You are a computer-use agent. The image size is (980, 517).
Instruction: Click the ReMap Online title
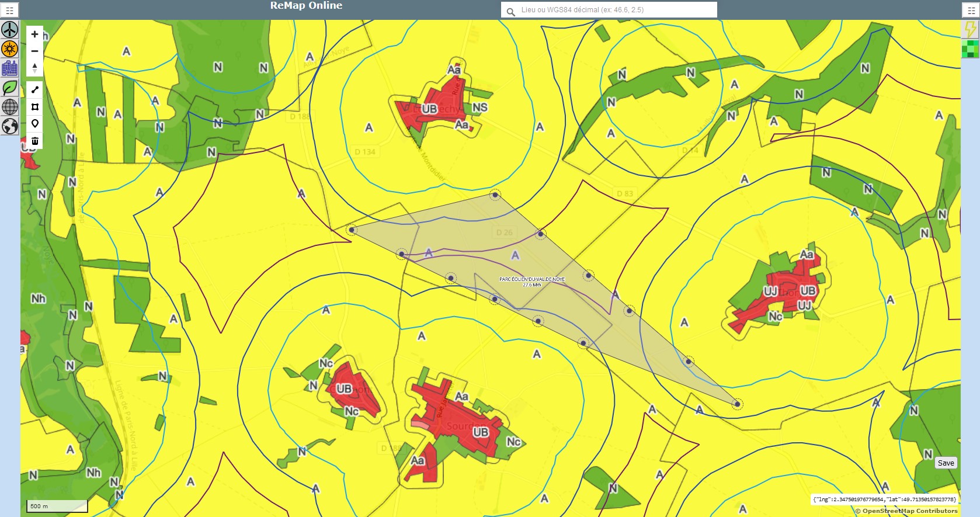pyautogui.click(x=306, y=6)
